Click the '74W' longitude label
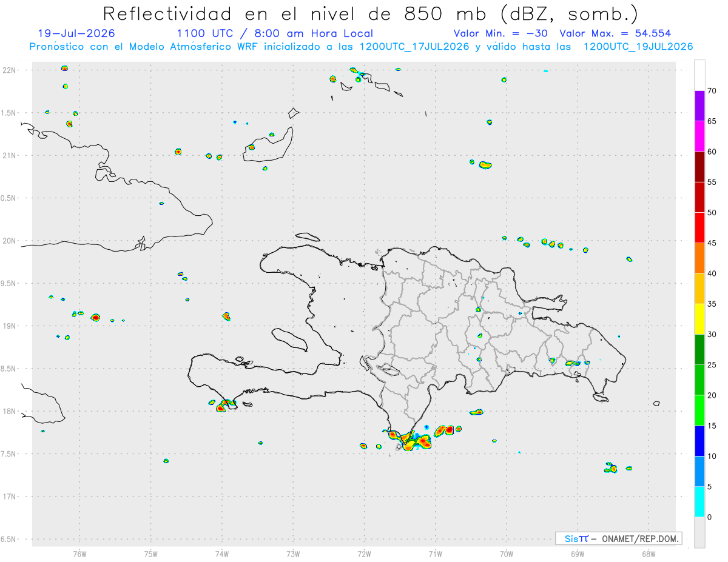The image size is (728, 562). click(x=222, y=554)
